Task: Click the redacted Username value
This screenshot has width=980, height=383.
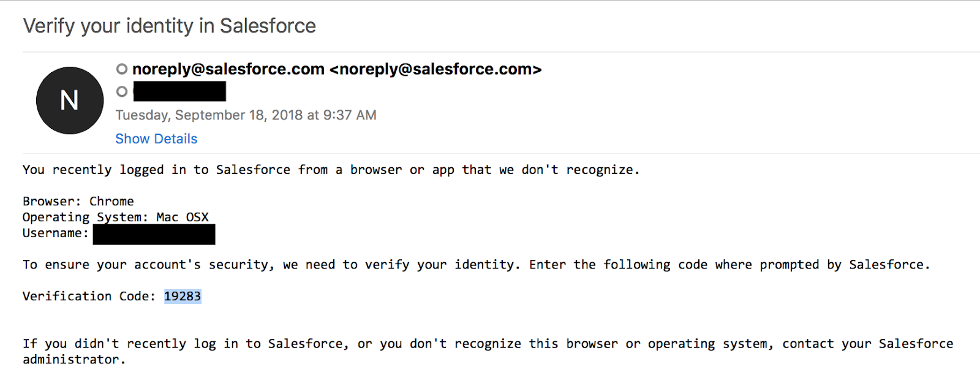Action: (154, 234)
